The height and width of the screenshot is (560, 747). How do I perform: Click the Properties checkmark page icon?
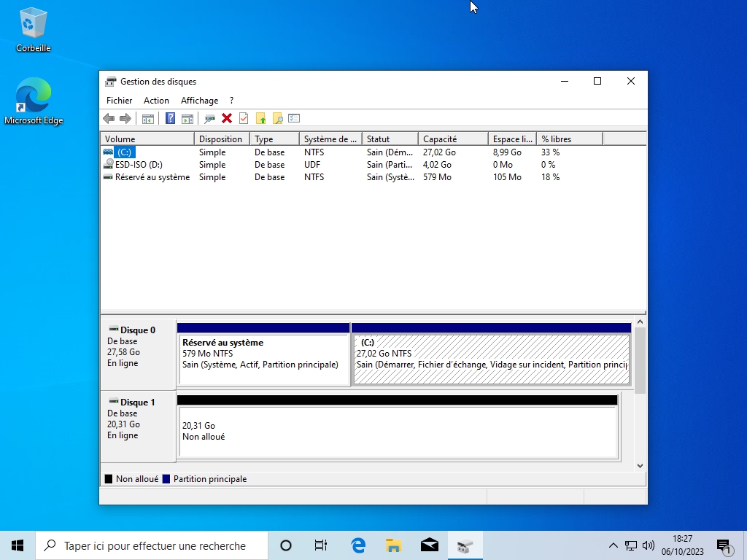coord(244,118)
